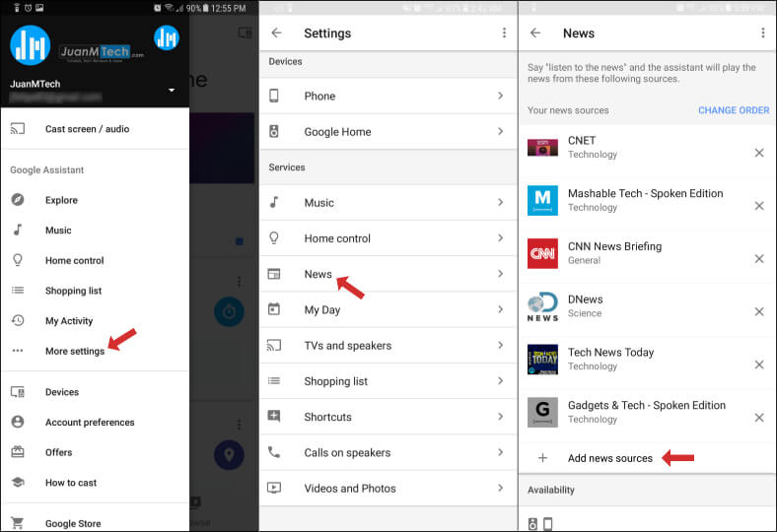
Task: Tap CHANGE ORDER for news sources
Action: (734, 110)
